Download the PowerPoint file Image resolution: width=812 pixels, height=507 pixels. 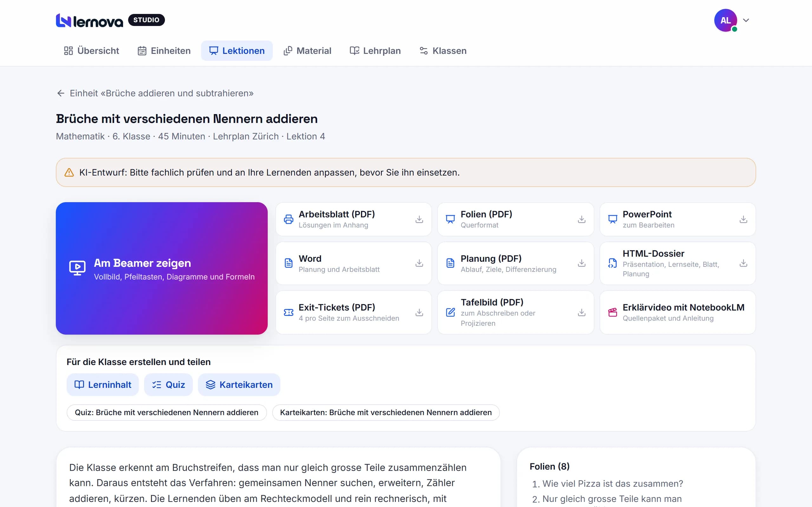pos(743,219)
